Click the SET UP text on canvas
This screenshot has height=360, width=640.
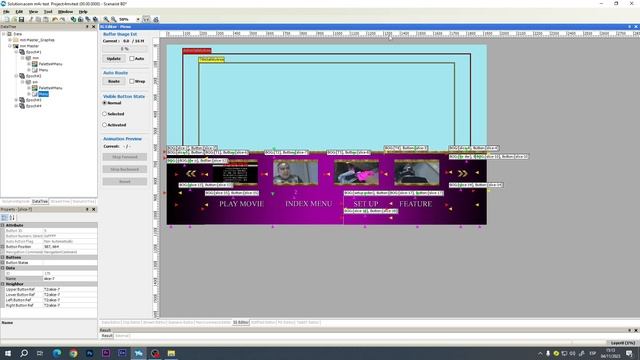coord(366,204)
